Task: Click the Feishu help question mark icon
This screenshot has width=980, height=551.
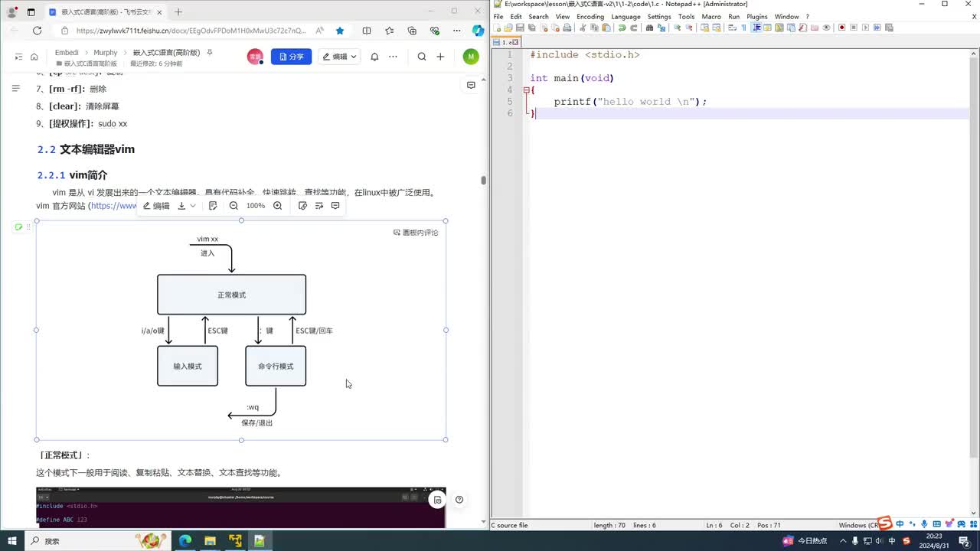Action: point(459,500)
